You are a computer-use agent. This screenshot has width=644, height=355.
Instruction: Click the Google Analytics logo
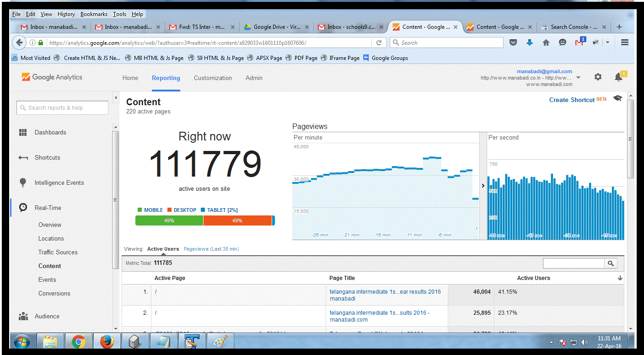click(52, 77)
